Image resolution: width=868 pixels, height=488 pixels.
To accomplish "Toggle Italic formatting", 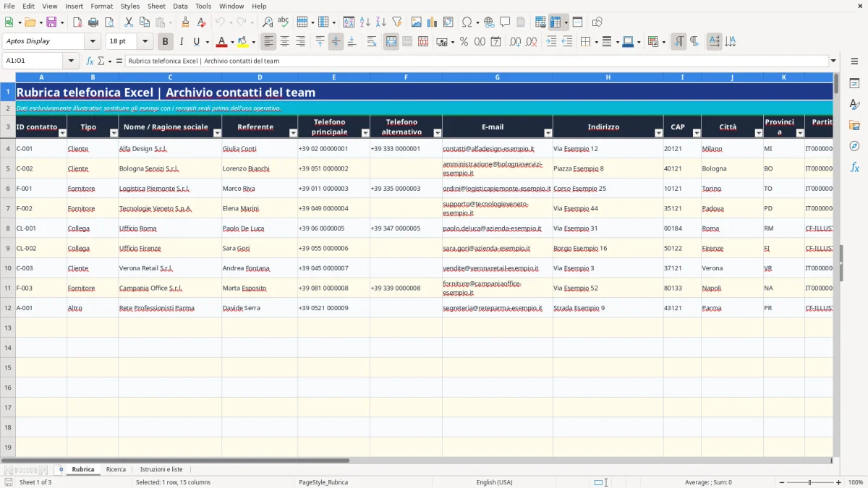I will (182, 42).
